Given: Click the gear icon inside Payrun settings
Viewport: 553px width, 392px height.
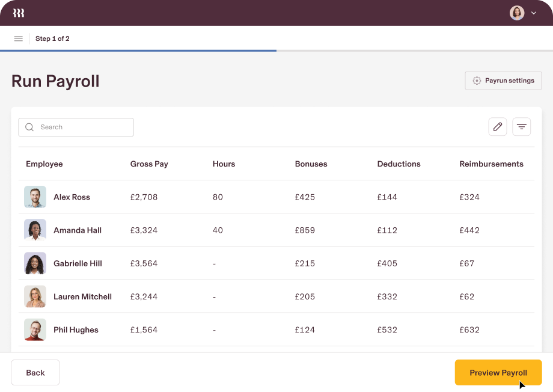Looking at the screenshot, I should 478,80.
